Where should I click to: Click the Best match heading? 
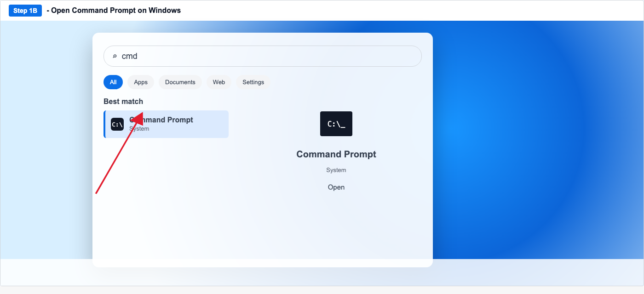point(123,101)
